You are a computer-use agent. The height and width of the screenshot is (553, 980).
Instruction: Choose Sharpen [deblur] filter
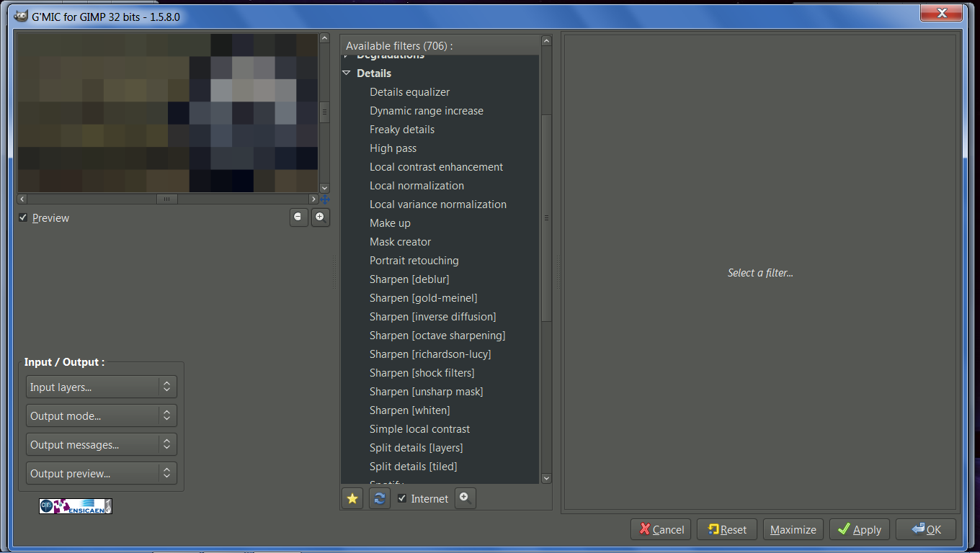pyautogui.click(x=409, y=279)
